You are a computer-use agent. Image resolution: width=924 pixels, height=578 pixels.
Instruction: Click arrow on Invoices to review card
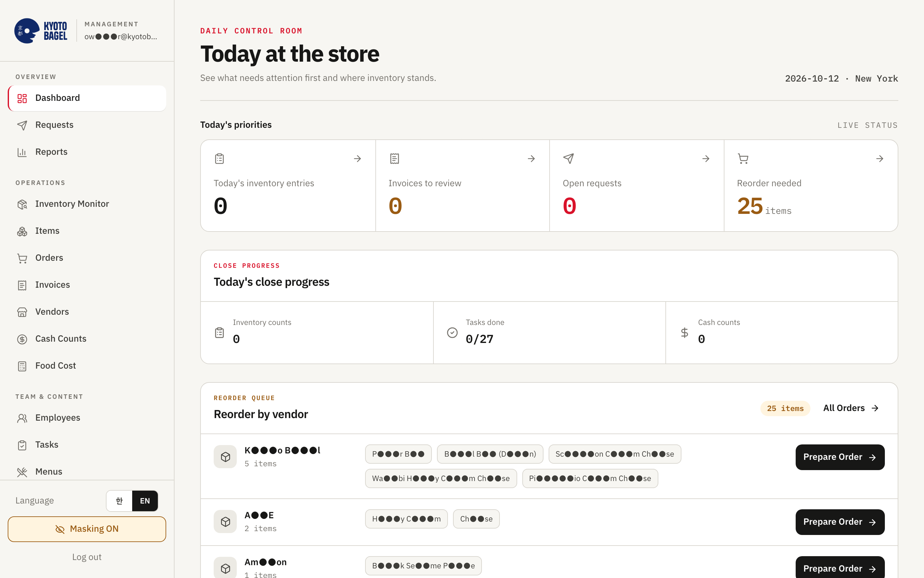pyautogui.click(x=531, y=159)
